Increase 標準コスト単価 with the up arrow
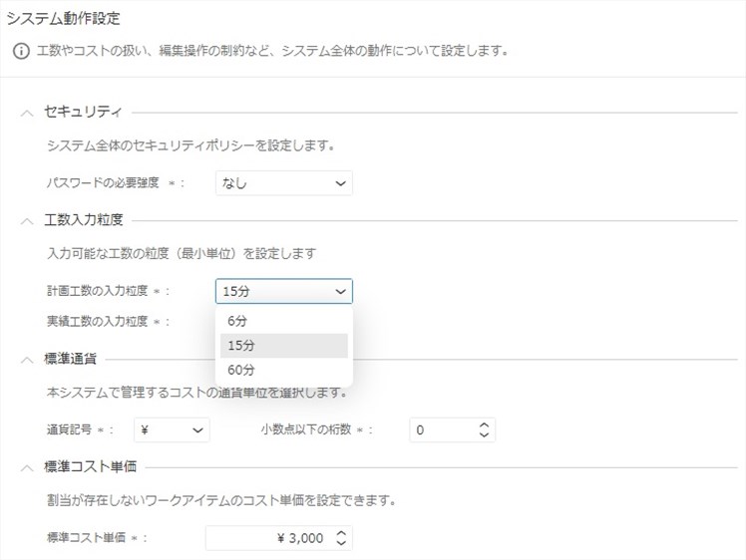The width and height of the screenshot is (746, 560). [341, 533]
